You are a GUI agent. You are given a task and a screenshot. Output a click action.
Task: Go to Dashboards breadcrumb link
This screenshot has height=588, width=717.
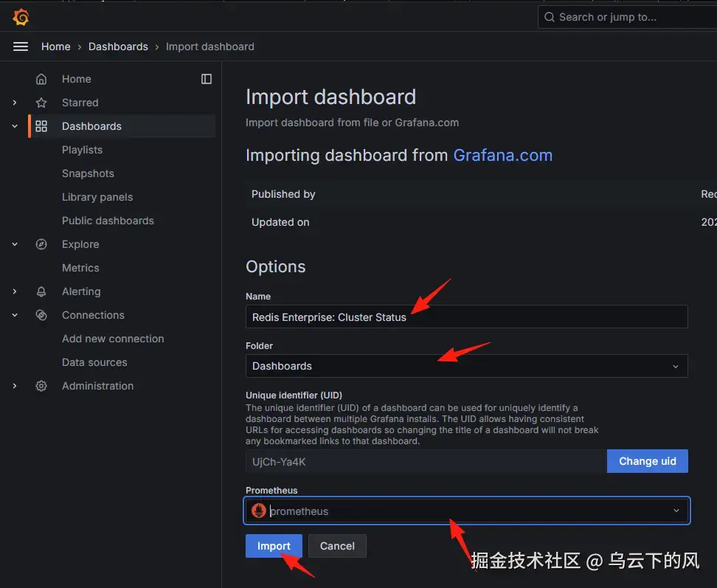coord(118,46)
